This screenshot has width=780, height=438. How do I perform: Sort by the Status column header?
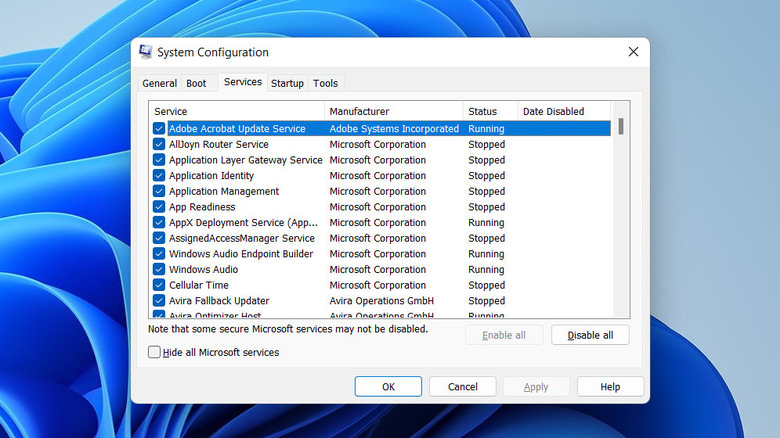[x=490, y=111]
